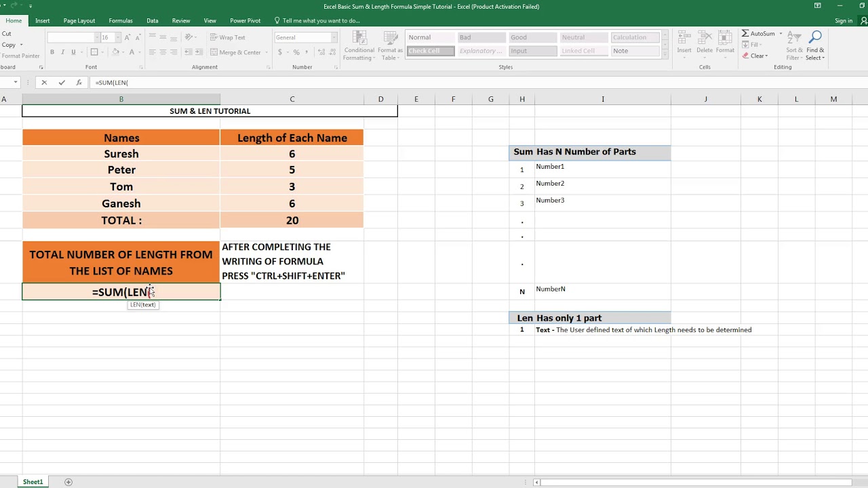Click the Fill Color bucket icon
Image resolution: width=868 pixels, height=488 pixels.
[x=115, y=52]
